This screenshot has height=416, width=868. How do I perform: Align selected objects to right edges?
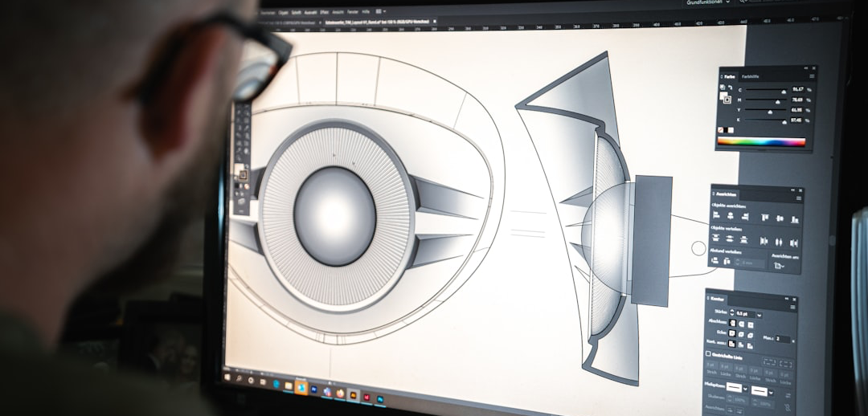pyautogui.click(x=745, y=217)
